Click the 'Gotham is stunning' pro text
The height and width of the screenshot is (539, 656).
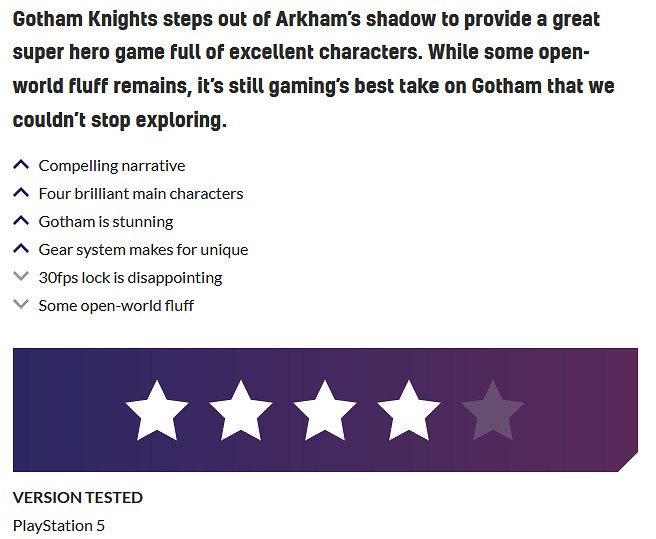pyautogui.click(x=106, y=222)
